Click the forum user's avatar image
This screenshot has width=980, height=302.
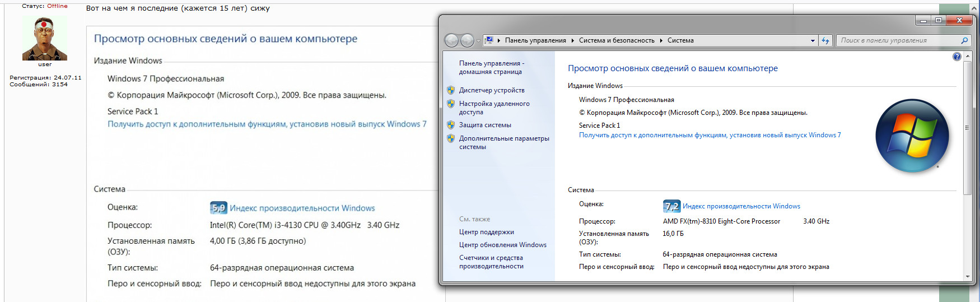click(45, 38)
